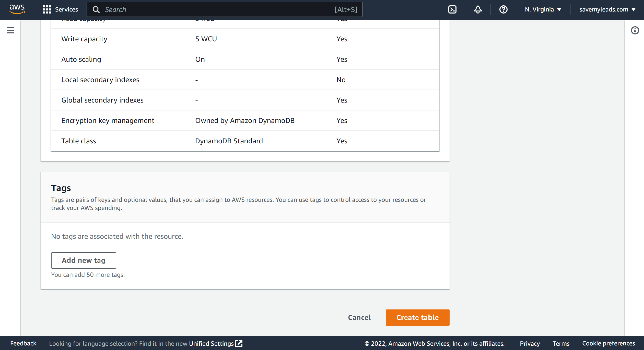The image size is (644, 350).
Task: Select 'Local secondary indexes' label
Action: pyautogui.click(x=100, y=80)
